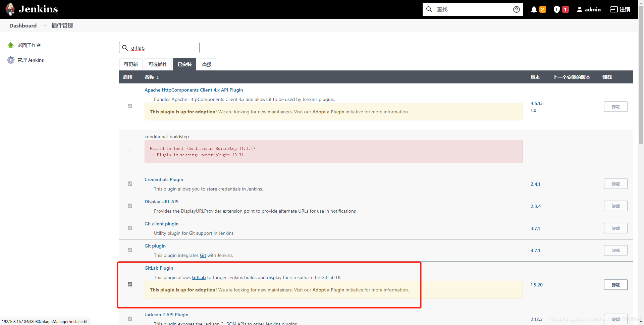The image size is (644, 325).
Task: Click the breadcrumb arrow after Dashboard
Action: click(45, 25)
